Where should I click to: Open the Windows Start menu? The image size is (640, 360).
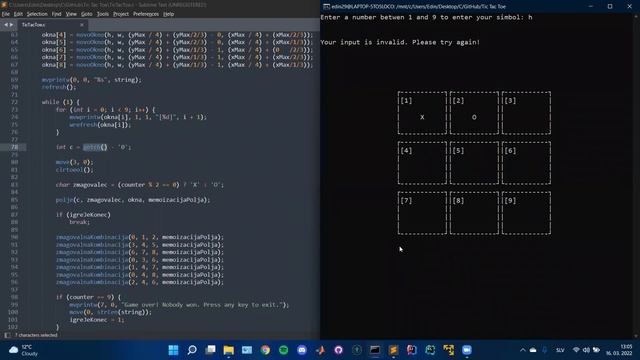(x=173, y=350)
